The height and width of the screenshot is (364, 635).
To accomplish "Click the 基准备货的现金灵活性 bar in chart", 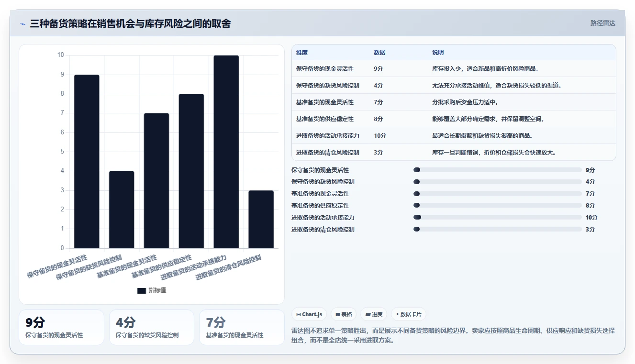I will 156,181.
